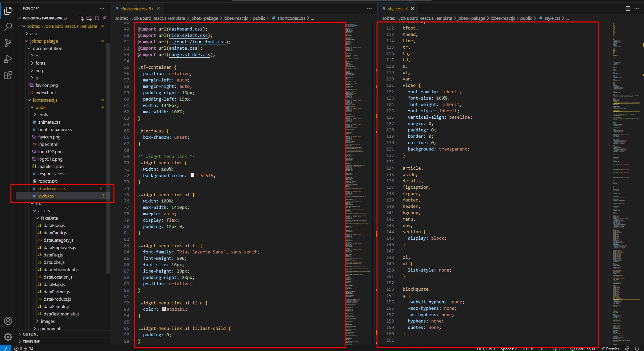644x351 pixels.
Task: Click the New File icon in Explorer
Action: point(81,18)
